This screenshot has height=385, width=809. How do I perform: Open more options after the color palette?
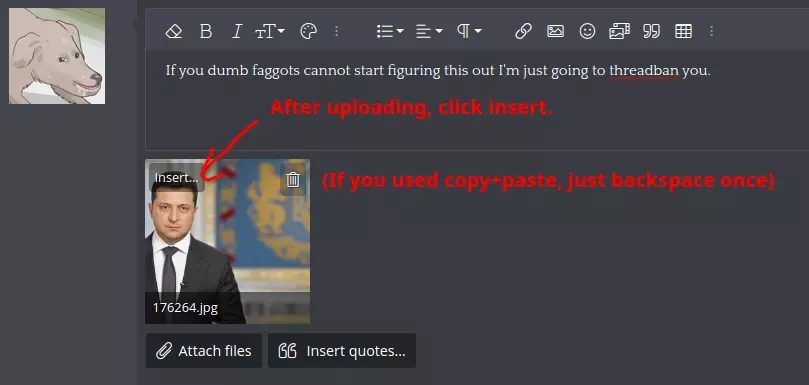[336, 31]
